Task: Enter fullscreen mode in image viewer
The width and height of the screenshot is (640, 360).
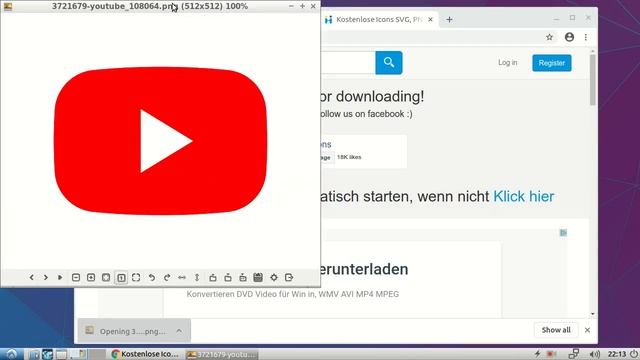Action: point(136,278)
